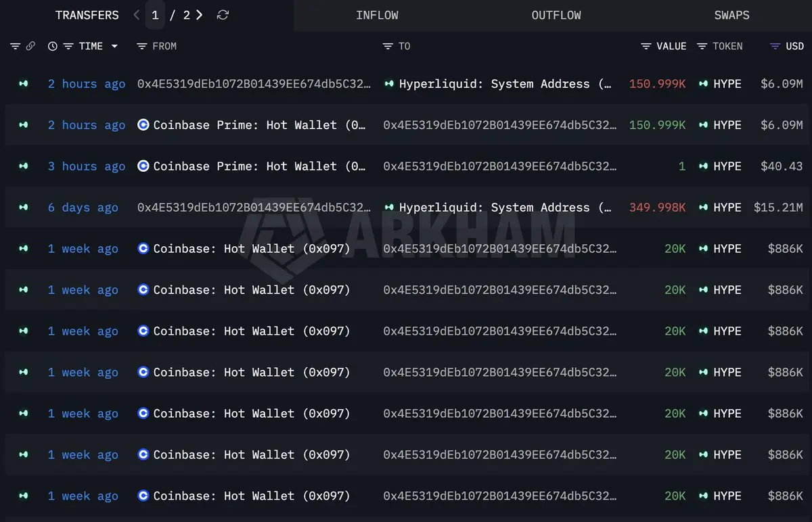The height and width of the screenshot is (522, 812).
Task: Click the chain icon in the 3 hours ago row
Action: (x=24, y=166)
